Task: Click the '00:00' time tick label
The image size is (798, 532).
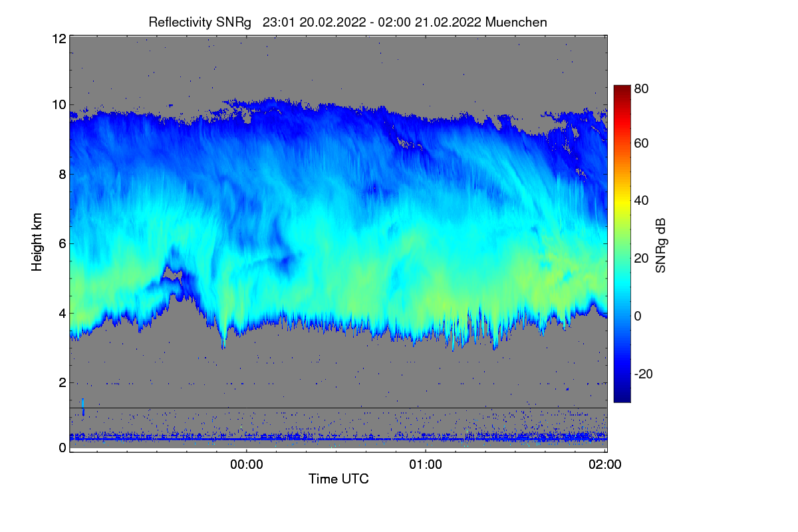Action: pyautogui.click(x=247, y=465)
